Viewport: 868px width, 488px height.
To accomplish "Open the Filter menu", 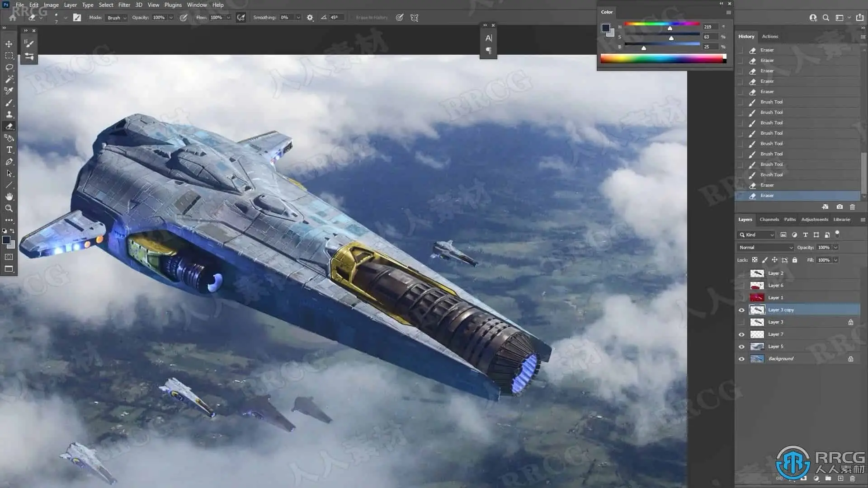I will click(124, 5).
